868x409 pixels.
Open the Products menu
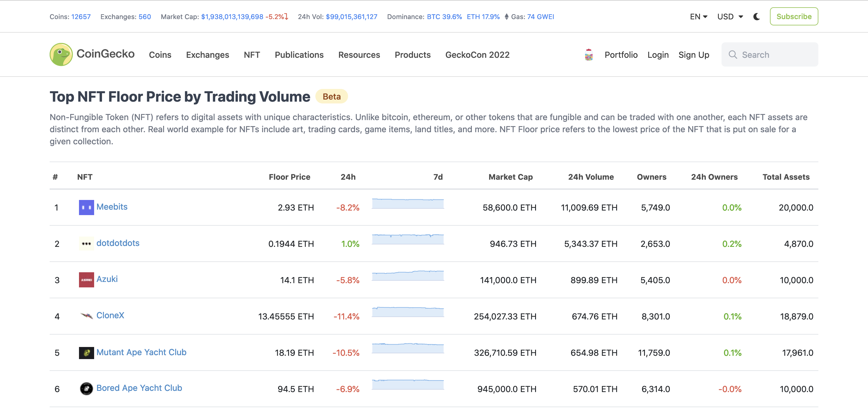click(x=413, y=54)
